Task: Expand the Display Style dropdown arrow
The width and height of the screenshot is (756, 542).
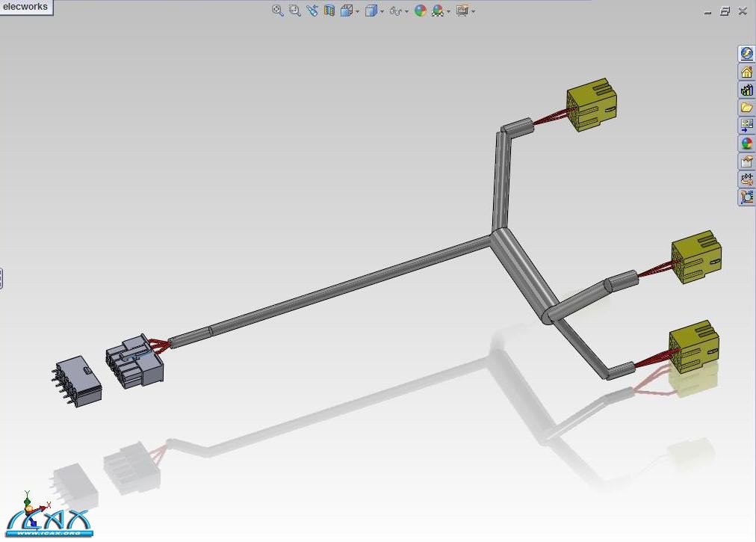Action: [x=382, y=11]
